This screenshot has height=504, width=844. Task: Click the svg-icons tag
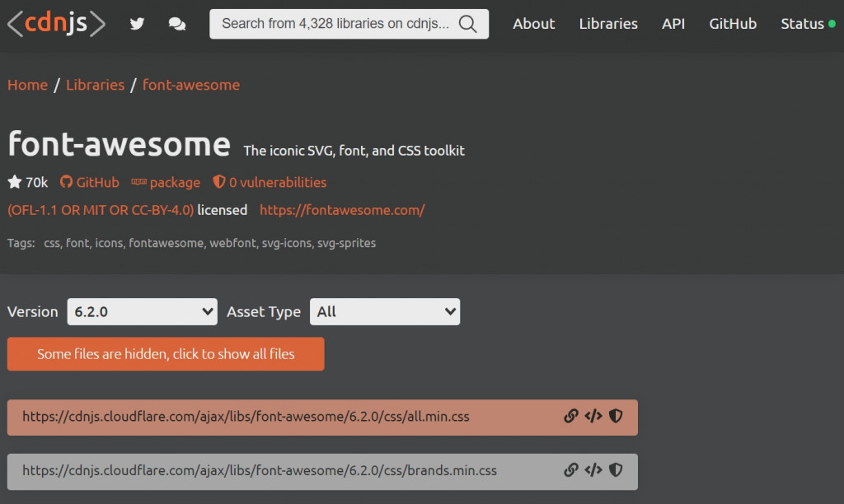point(286,243)
